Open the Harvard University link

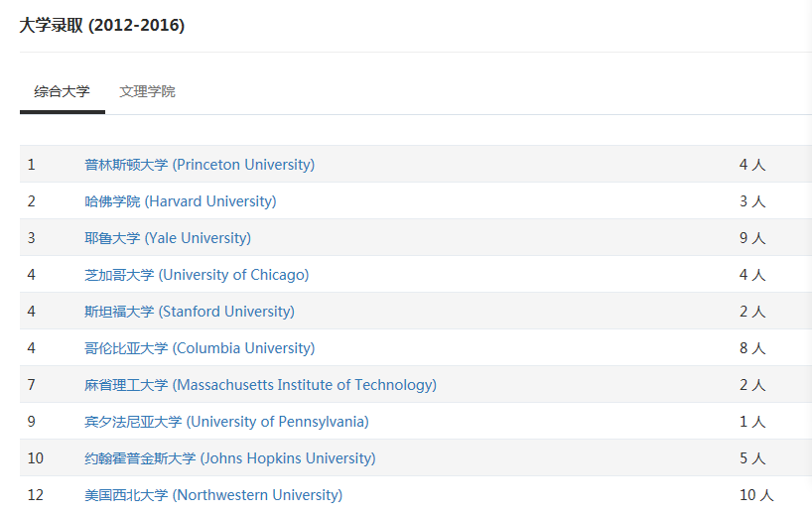[x=181, y=201]
